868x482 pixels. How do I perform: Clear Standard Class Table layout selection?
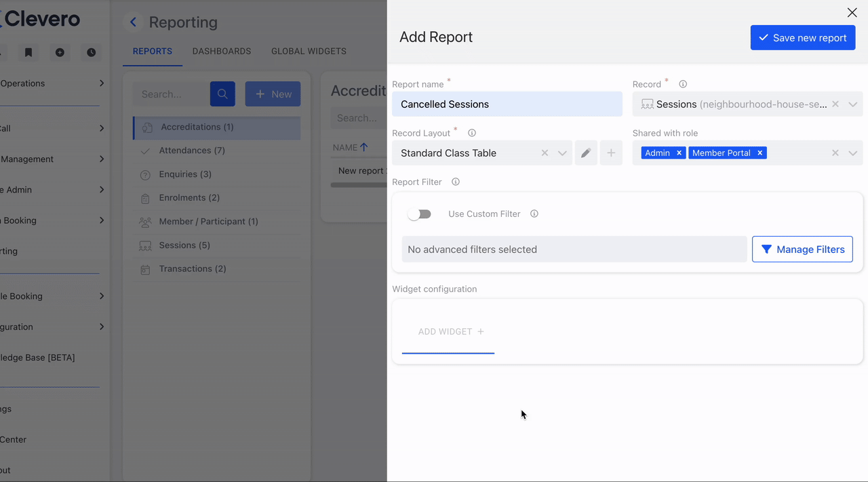tap(545, 153)
